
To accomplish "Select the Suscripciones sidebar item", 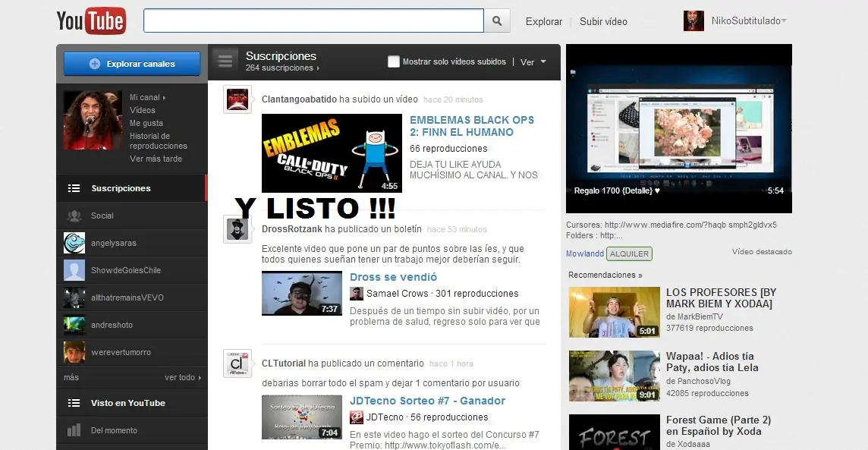I will (x=132, y=188).
